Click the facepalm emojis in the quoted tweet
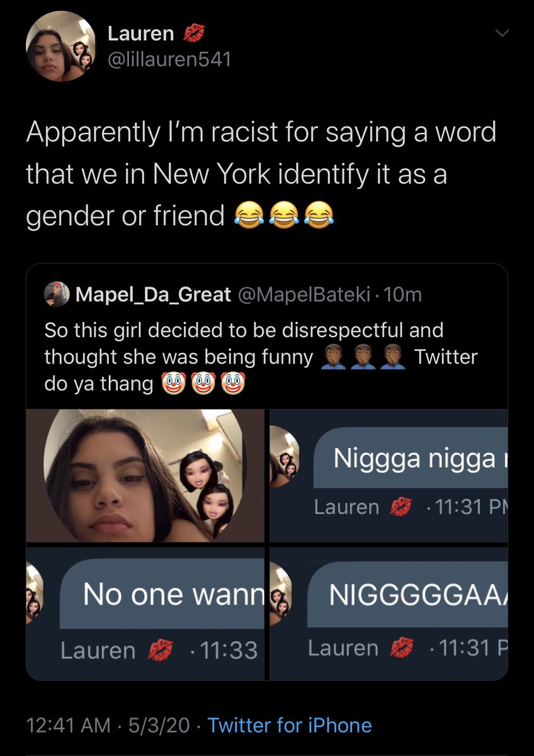Image resolution: width=534 pixels, height=756 pixels. 363,357
